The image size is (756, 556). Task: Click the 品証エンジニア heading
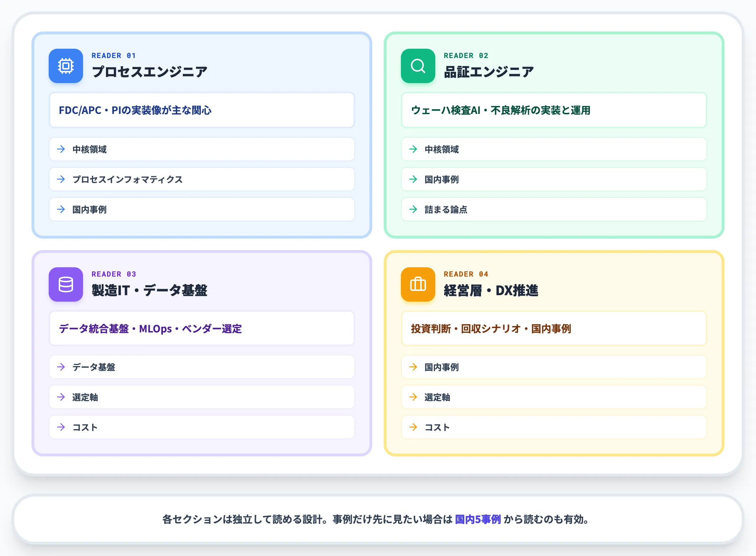click(x=489, y=72)
